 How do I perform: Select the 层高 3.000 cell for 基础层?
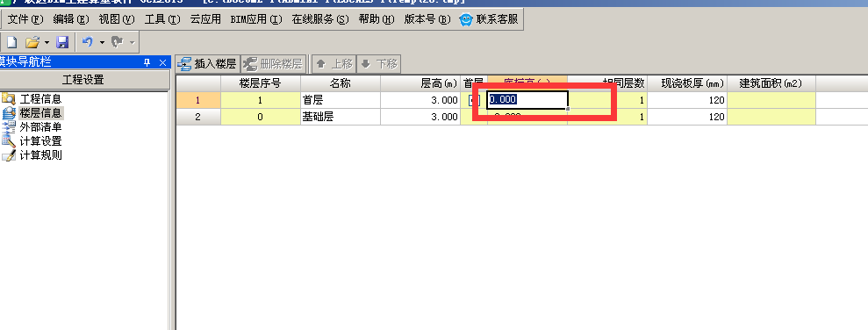coord(420,117)
